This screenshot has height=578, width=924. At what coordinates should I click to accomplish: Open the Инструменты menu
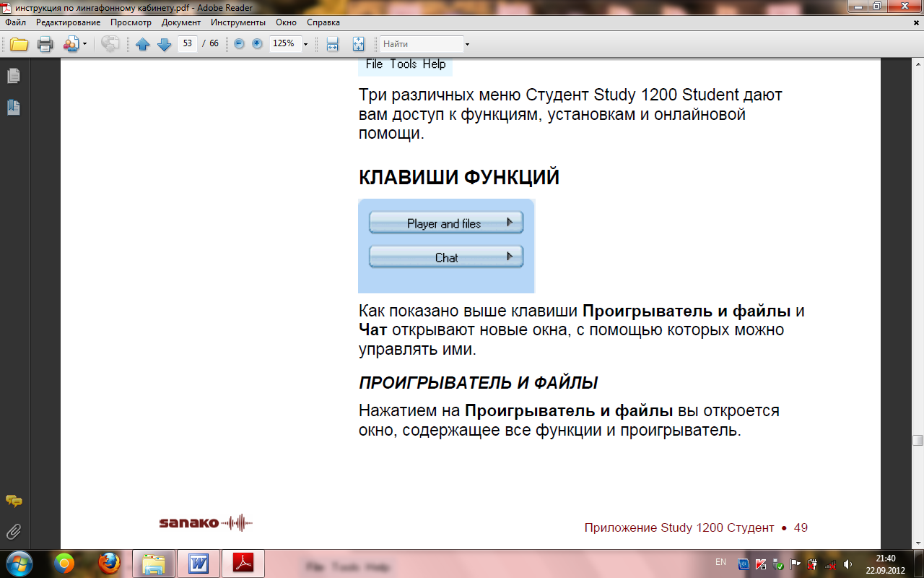[x=238, y=22]
